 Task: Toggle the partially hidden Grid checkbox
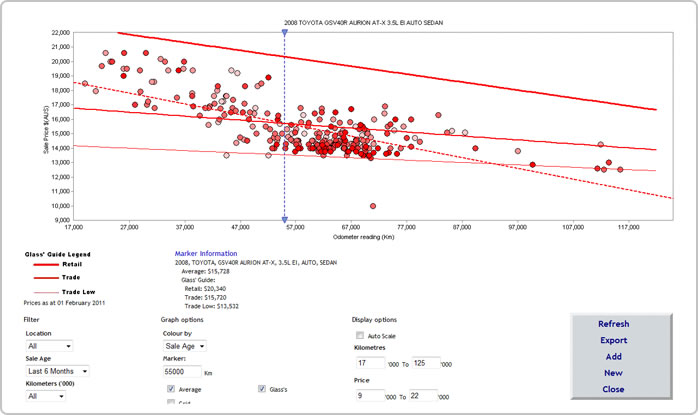click(x=171, y=402)
